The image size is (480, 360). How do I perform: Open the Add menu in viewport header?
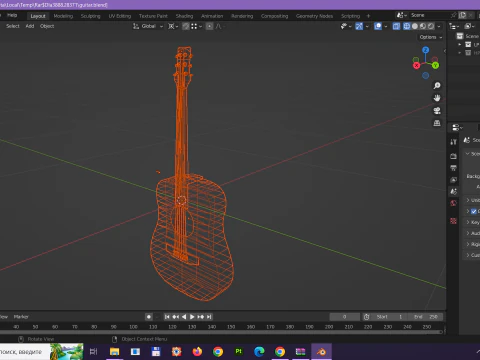tap(30, 26)
